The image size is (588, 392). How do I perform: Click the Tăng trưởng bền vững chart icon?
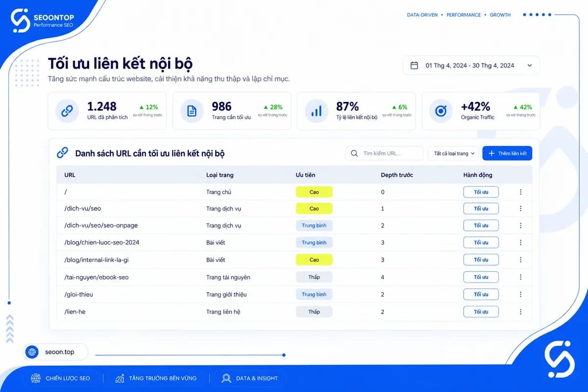(120, 378)
